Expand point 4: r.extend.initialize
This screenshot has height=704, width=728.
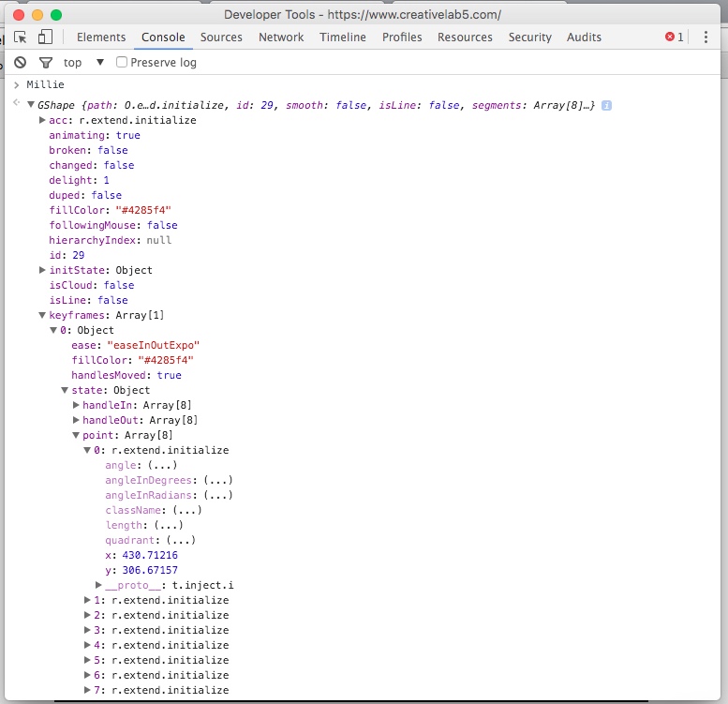[87, 645]
